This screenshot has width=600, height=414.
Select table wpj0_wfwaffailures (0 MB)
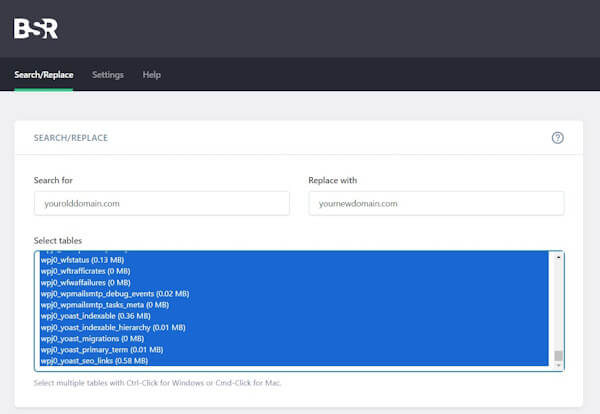tap(294, 282)
